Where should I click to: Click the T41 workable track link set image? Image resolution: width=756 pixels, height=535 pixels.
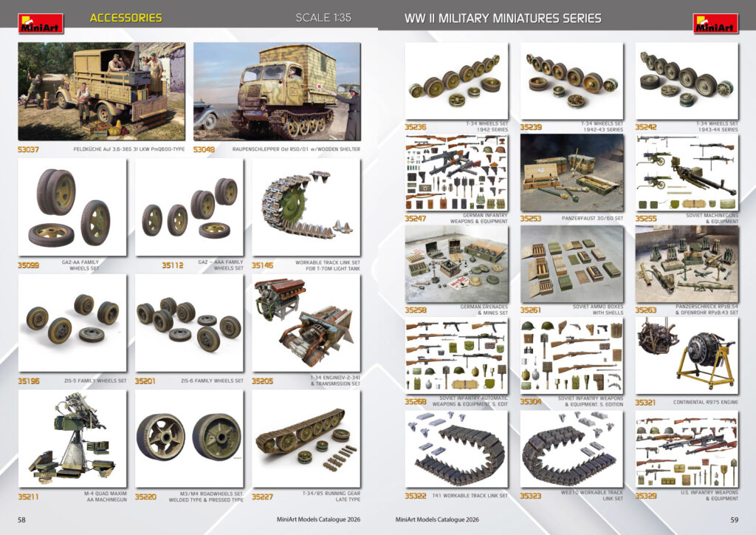pos(456,449)
